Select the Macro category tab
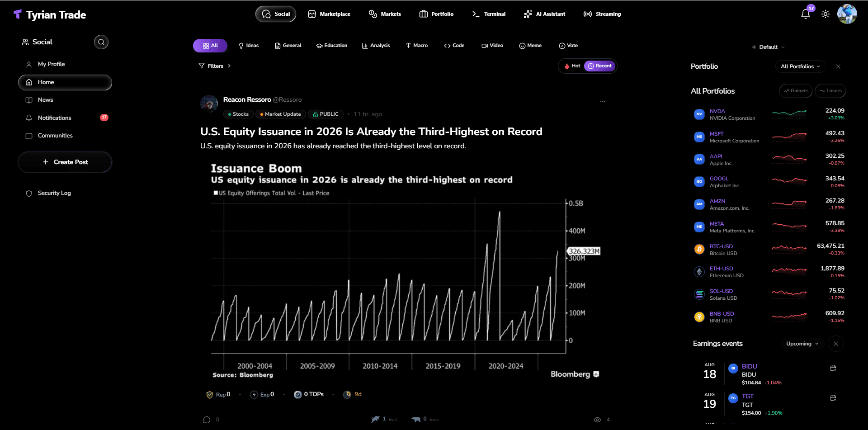This screenshot has height=430, width=868. (417, 46)
